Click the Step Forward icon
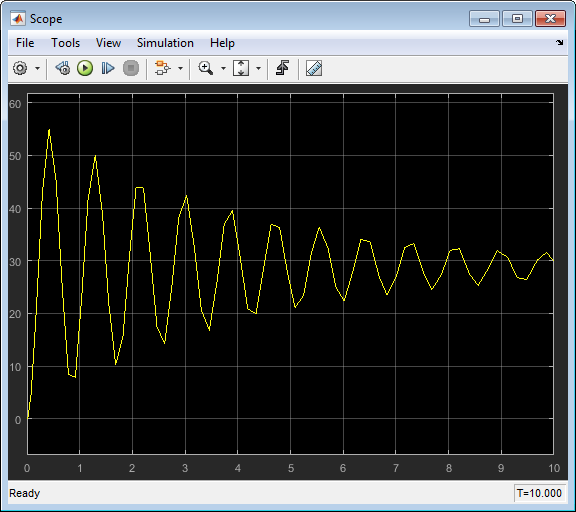Screen dimensions: 576x512 coord(108,68)
